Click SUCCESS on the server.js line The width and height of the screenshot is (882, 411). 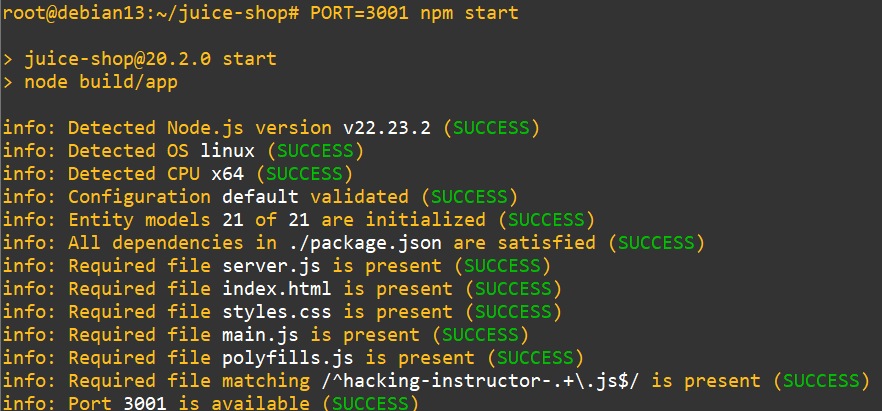502,266
